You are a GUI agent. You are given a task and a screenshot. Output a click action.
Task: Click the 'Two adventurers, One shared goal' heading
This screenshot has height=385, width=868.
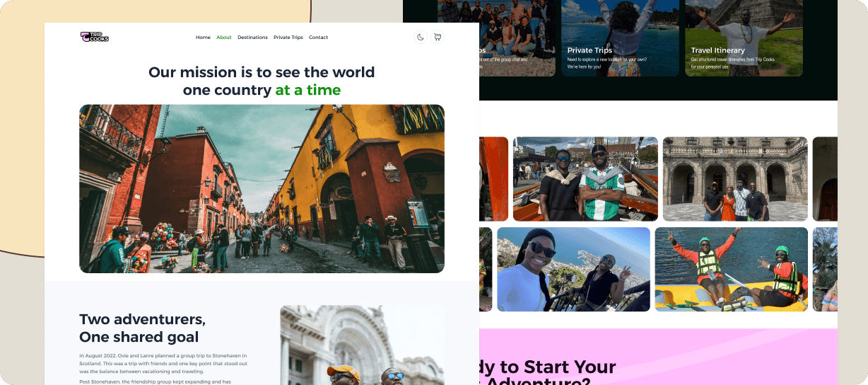pos(142,328)
